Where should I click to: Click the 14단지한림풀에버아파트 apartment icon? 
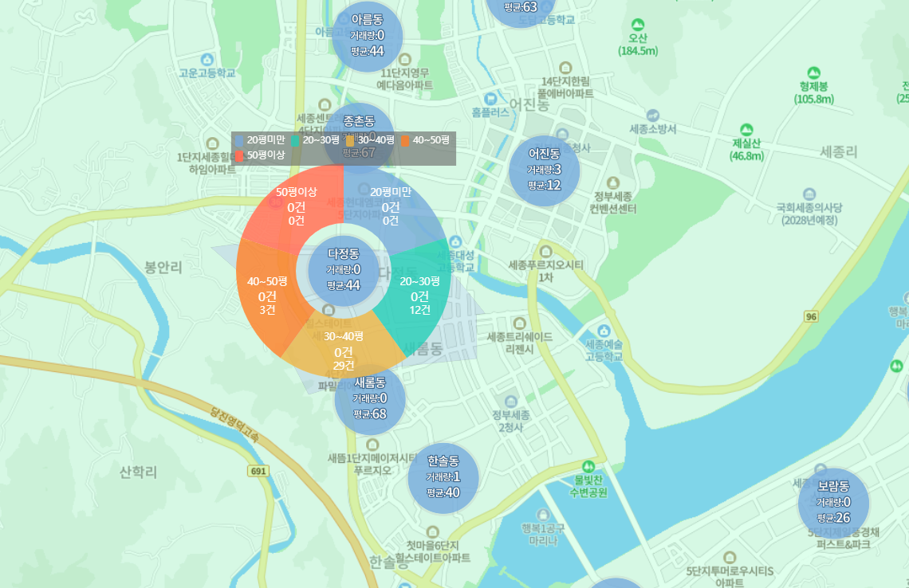[565, 68]
